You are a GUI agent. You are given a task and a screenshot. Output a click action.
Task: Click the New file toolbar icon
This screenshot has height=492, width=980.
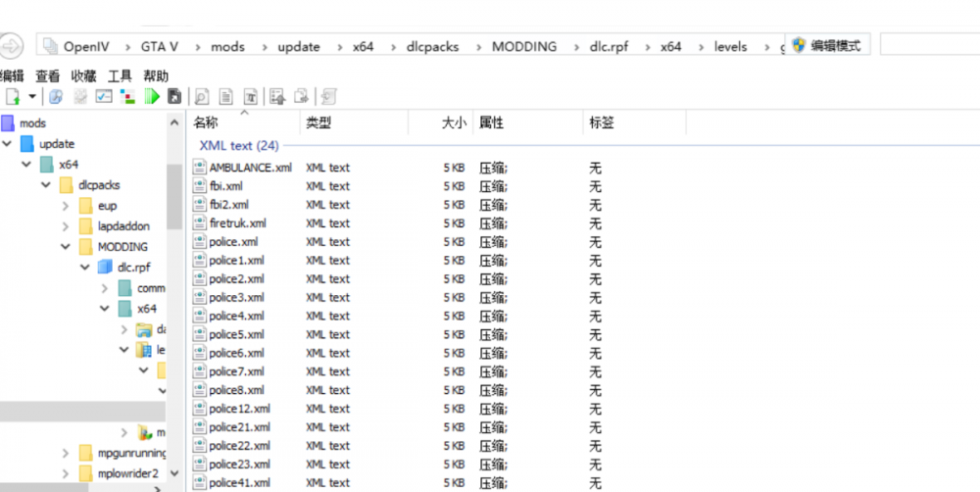12,96
